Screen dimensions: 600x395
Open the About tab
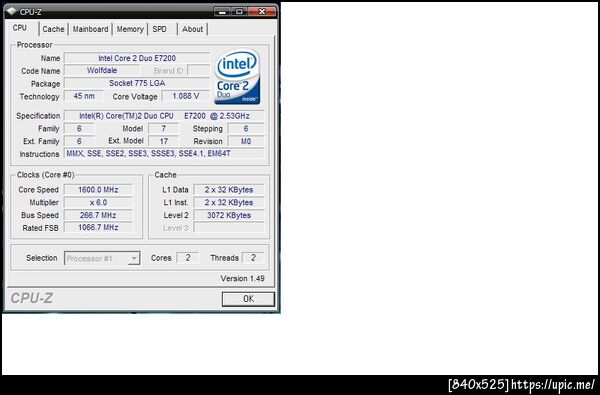pyautogui.click(x=192, y=29)
